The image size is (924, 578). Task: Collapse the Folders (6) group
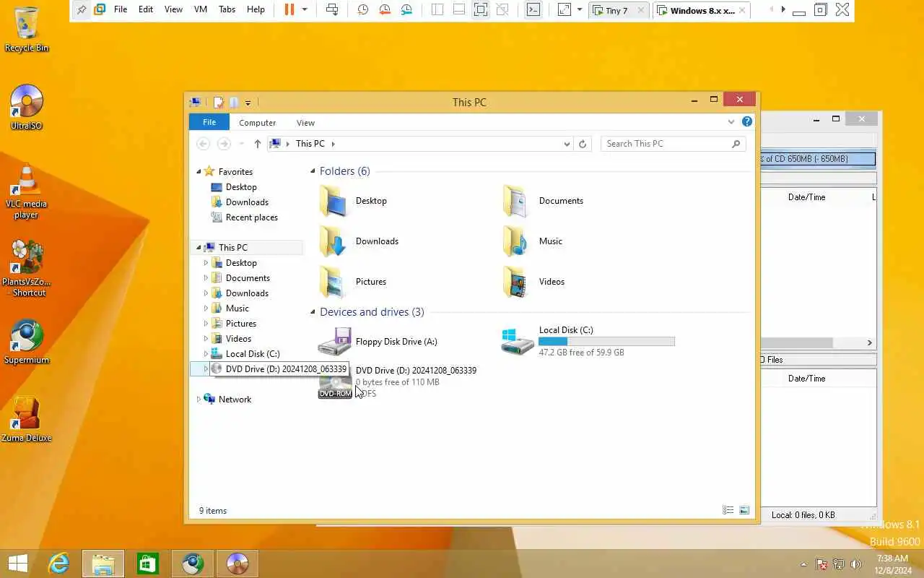click(x=313, y=171)
